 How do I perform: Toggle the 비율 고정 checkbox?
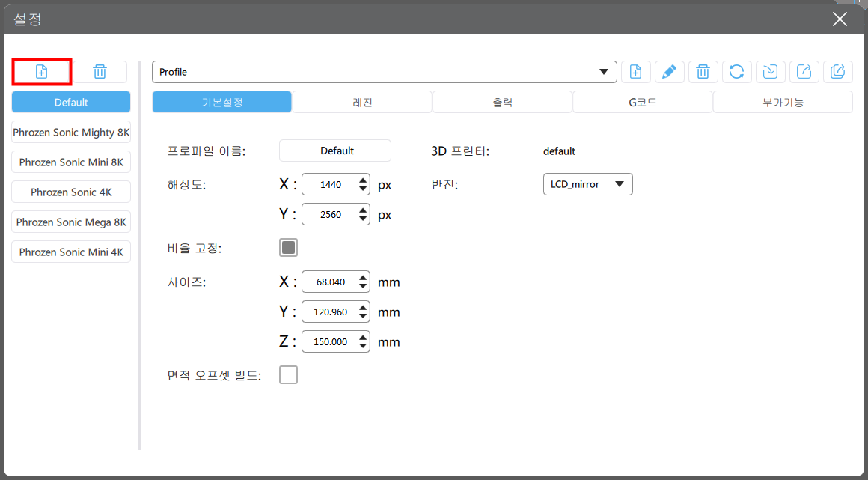tap(288, 248)
